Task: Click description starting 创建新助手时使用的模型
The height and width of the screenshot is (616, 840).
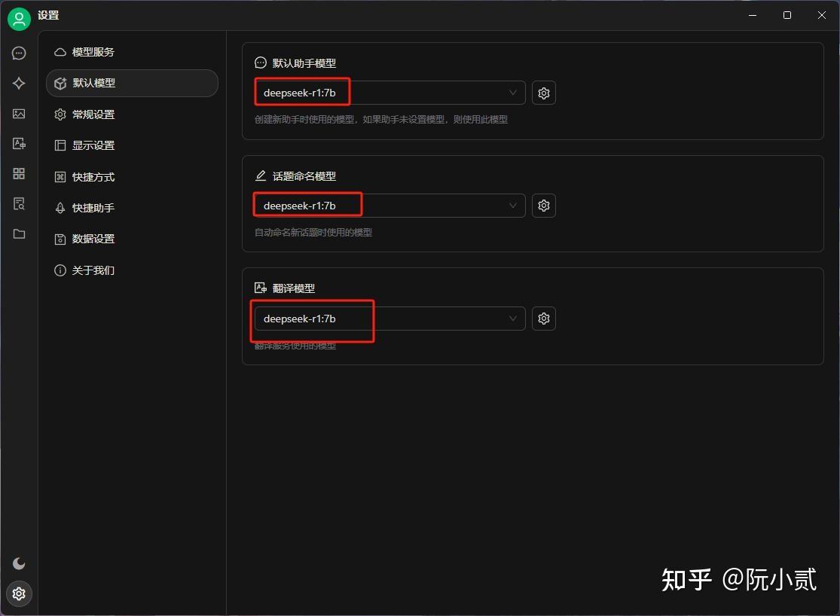Action: [x=381, y=120]
